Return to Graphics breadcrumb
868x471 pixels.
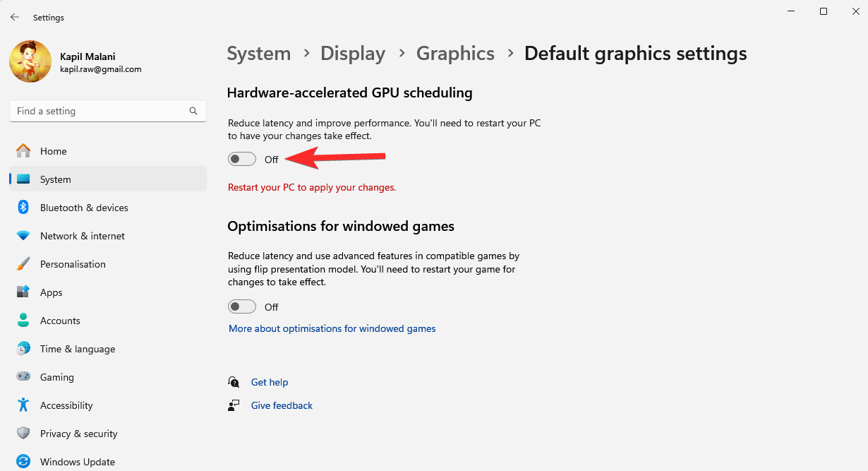point(455,54)
